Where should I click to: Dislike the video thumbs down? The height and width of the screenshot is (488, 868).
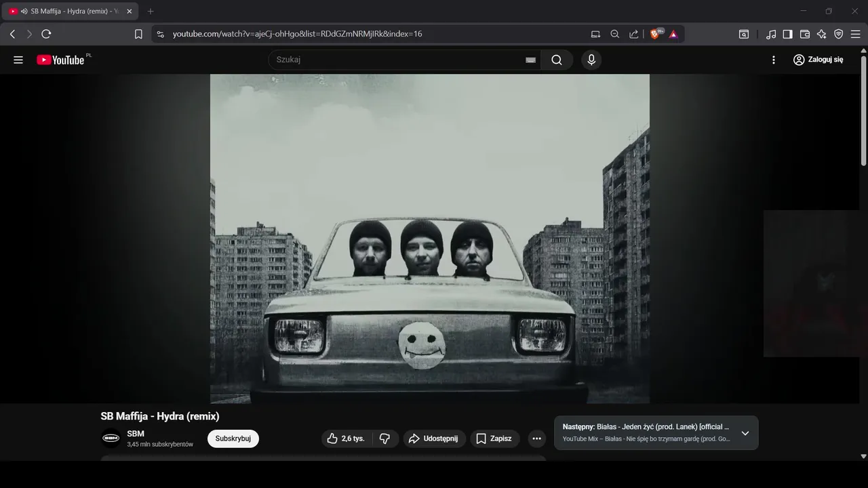pyautogui.click(x=384, y=439)
